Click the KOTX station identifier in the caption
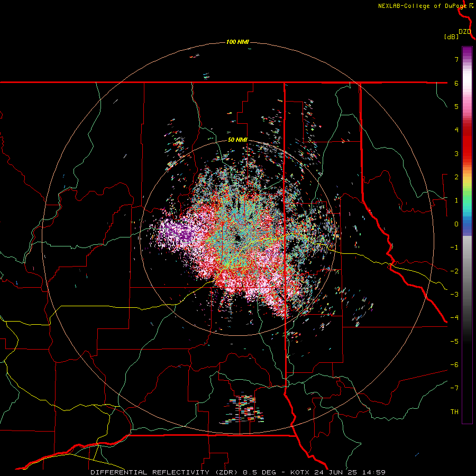 tap(300, 472)
